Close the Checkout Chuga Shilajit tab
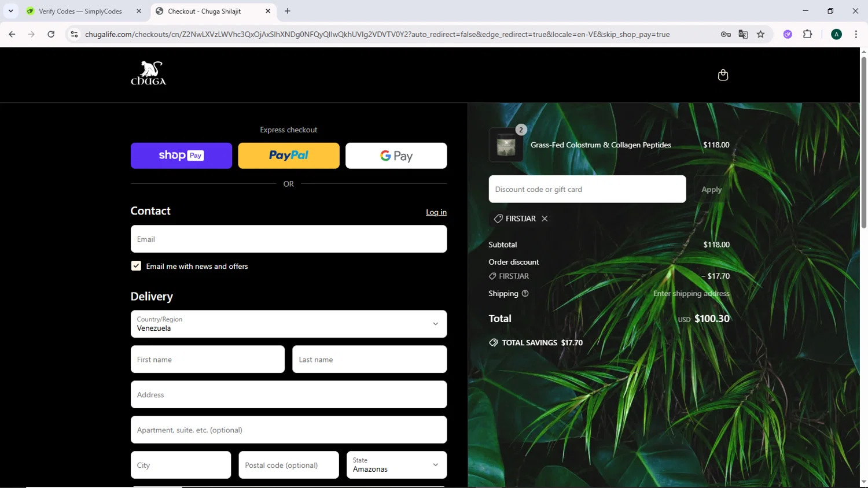The image size is (868, 488). pos(268,11)
